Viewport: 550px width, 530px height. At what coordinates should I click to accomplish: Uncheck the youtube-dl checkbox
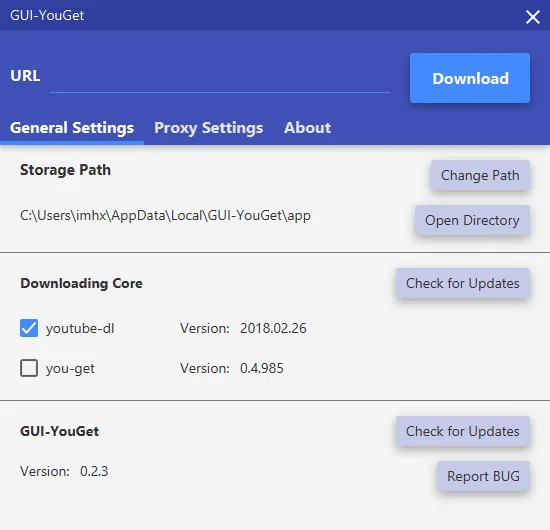pos(29,328)
